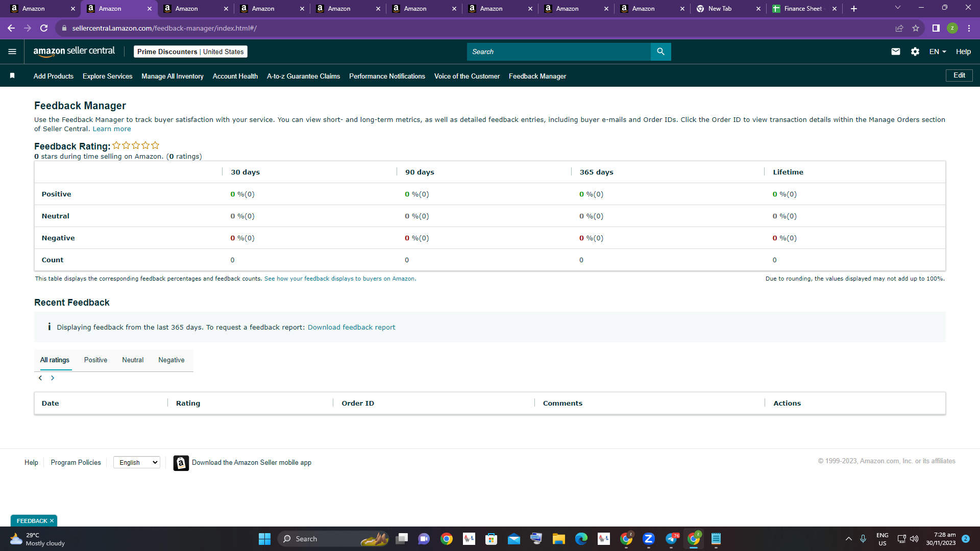Viewport: 980px width, 551px height.
Task: Open Account Health
Action: (x=235, y=76)
